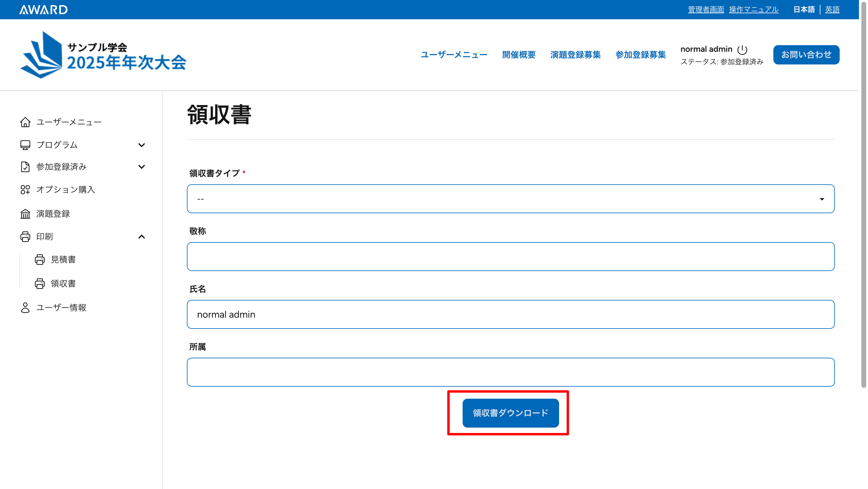Expand the 参加登録済み sidebar section chevron
Image resolution: width=868 pixels, height=489 pixels.
[142, 167]
